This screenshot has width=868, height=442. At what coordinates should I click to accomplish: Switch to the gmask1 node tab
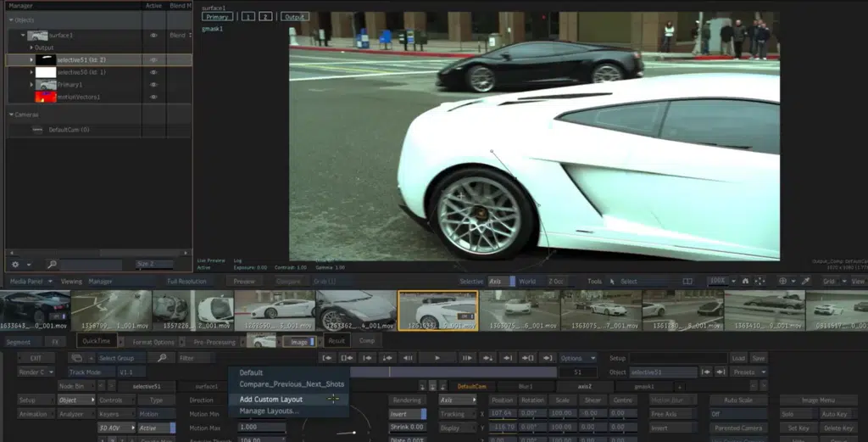coord(644,387)
